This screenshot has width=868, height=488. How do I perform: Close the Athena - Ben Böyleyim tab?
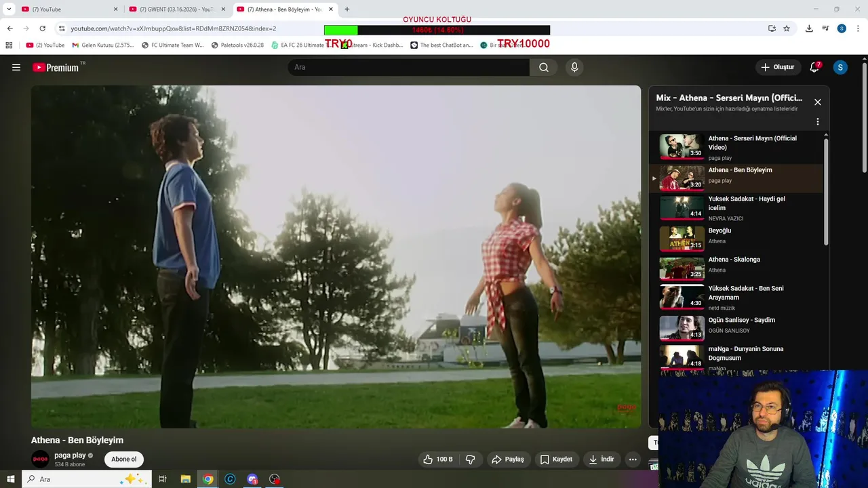331,9
